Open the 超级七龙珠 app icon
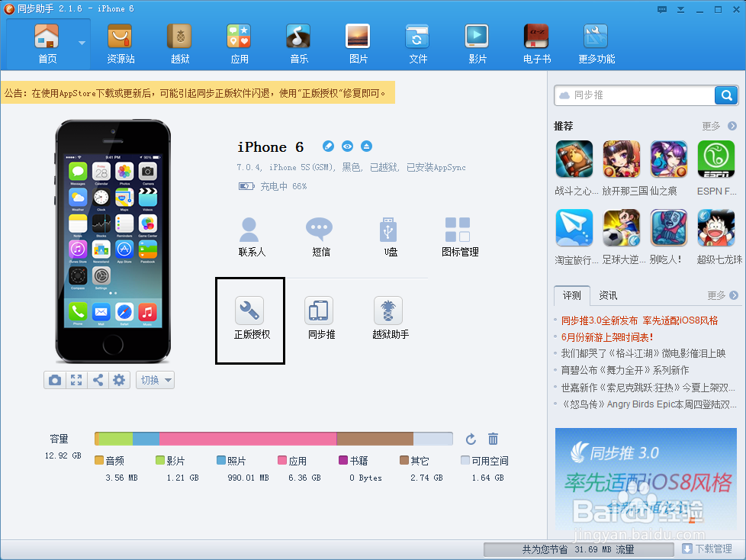 pyautogui.click(x=716, y=227)
